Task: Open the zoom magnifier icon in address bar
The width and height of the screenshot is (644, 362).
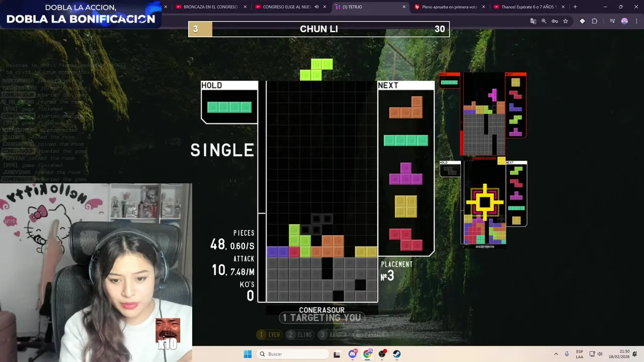Action: 544,21
